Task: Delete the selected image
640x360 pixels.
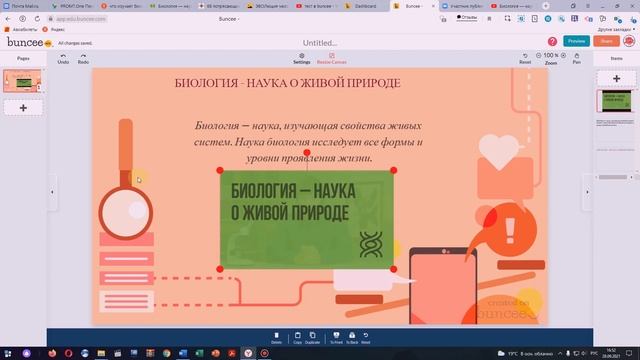Action: click(x=276, y=338)
